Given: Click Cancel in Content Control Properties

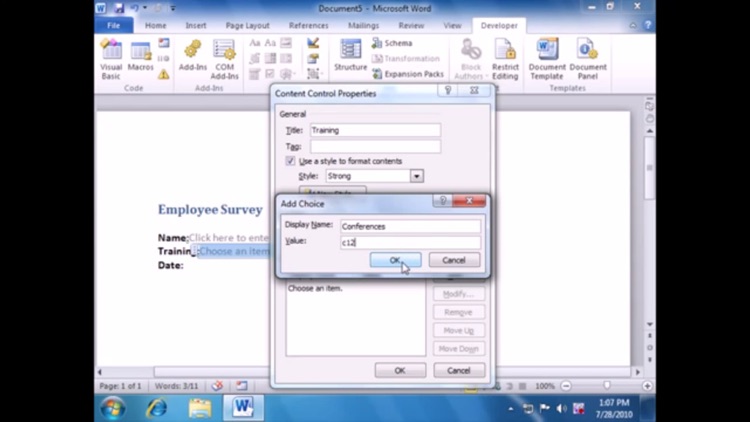Looking at the screenshot, I should click(x=459, y=370).
